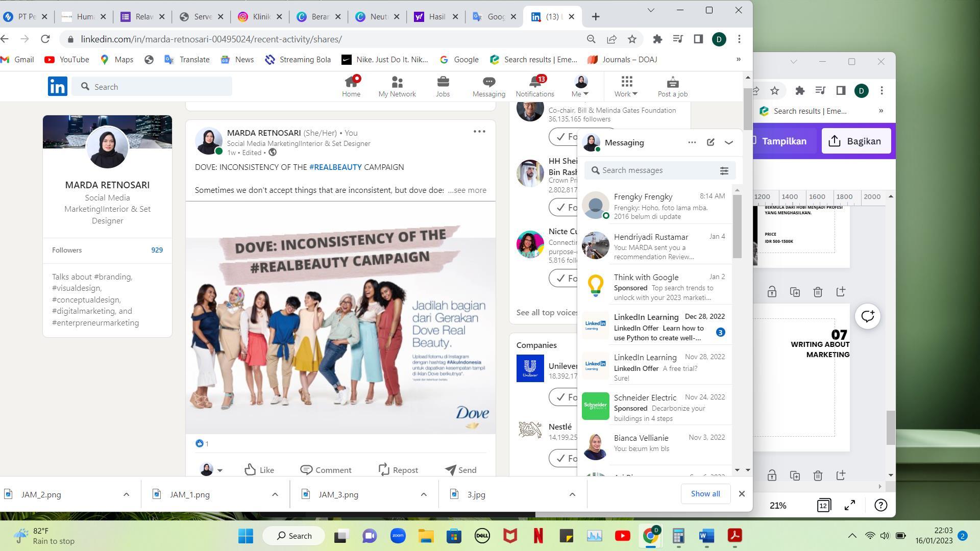Click Show all downloads button
This screenshot has height=551, width=980.
pos(705,494)
